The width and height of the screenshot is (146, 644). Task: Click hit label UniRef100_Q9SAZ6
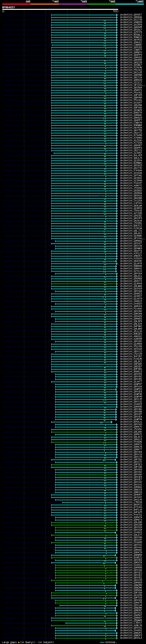131,316
